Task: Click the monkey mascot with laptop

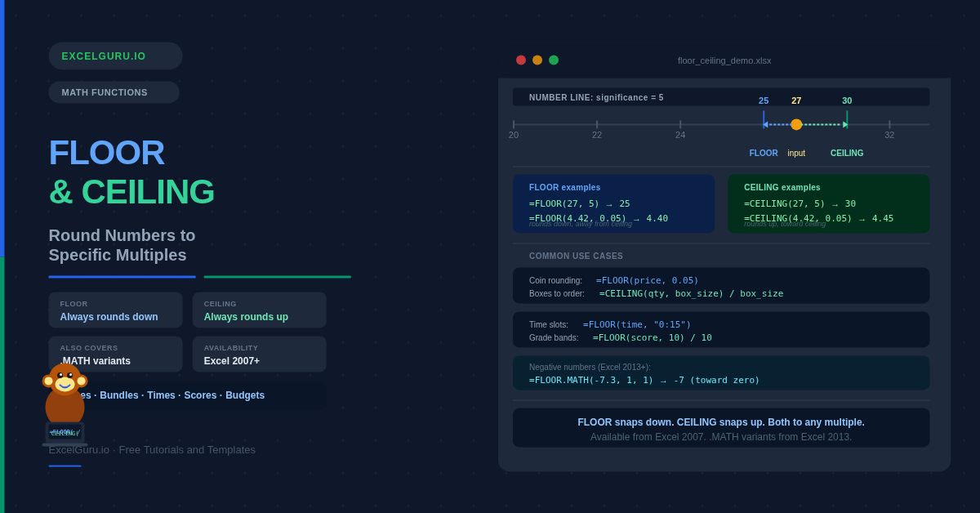Action: pyautogui.click(x=65, y=404)
